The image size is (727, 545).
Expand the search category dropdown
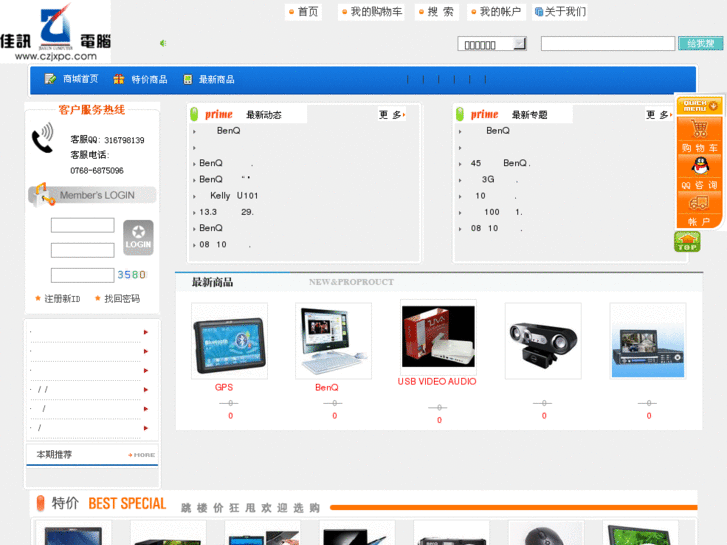pos(492,44)
